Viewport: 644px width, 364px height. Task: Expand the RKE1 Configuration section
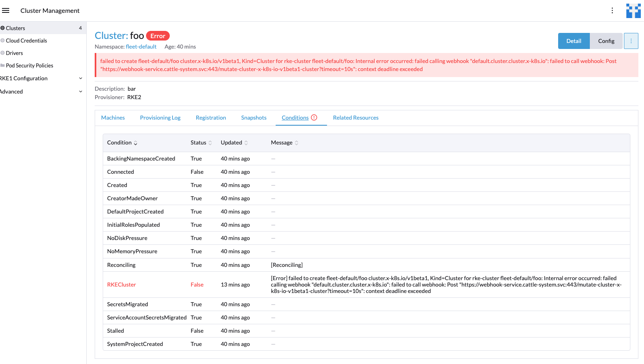point(81,78)
